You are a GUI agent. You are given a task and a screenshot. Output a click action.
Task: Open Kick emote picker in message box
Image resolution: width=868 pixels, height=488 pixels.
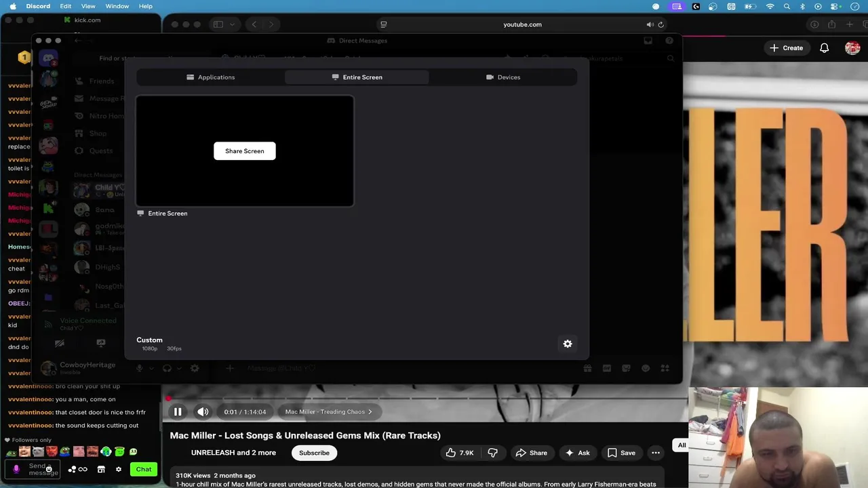tap(49, 469)
